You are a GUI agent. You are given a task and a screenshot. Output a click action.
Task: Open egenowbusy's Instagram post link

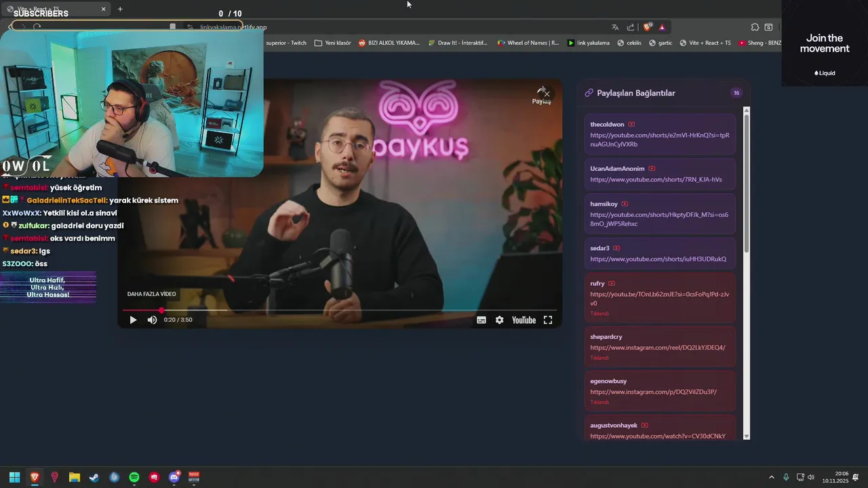pos(653,392)
